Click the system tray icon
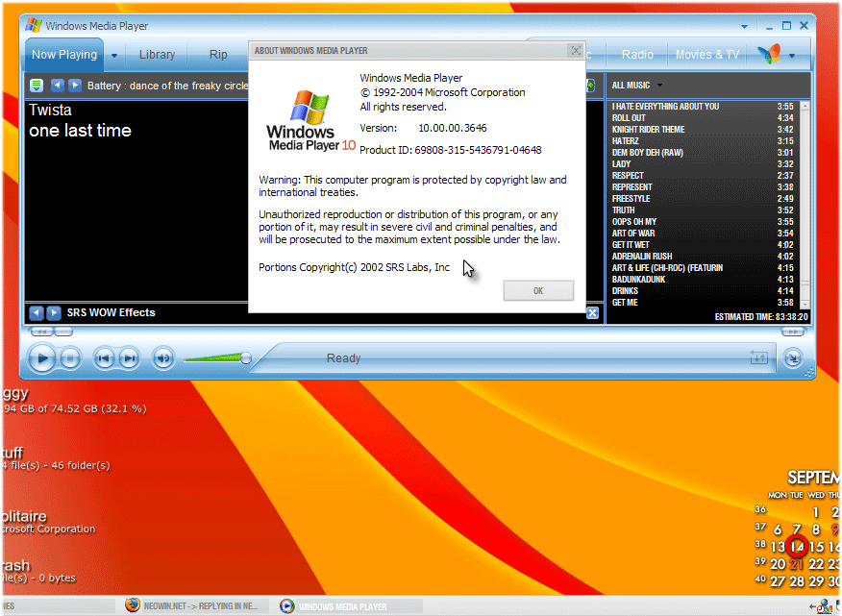 tap(824, 606)
